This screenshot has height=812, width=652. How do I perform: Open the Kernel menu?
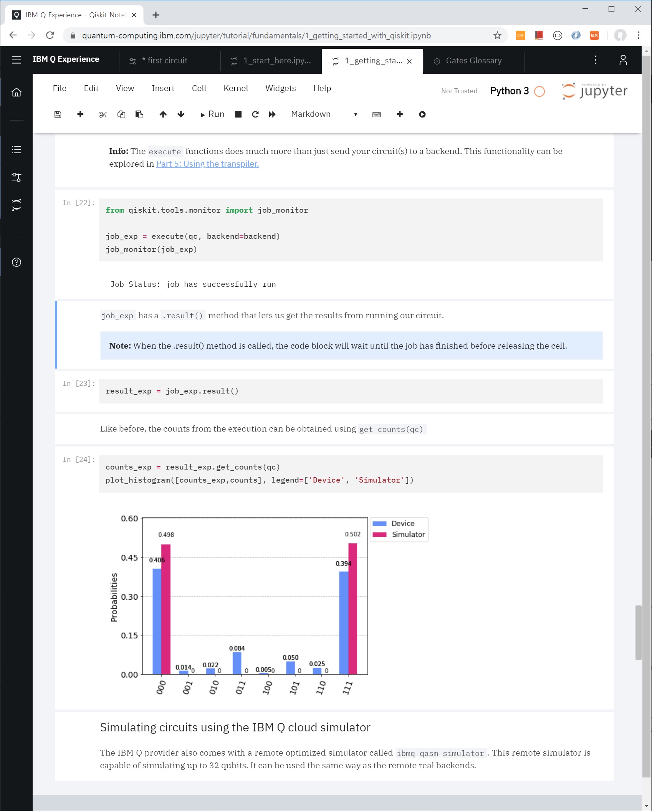point(236,88)
